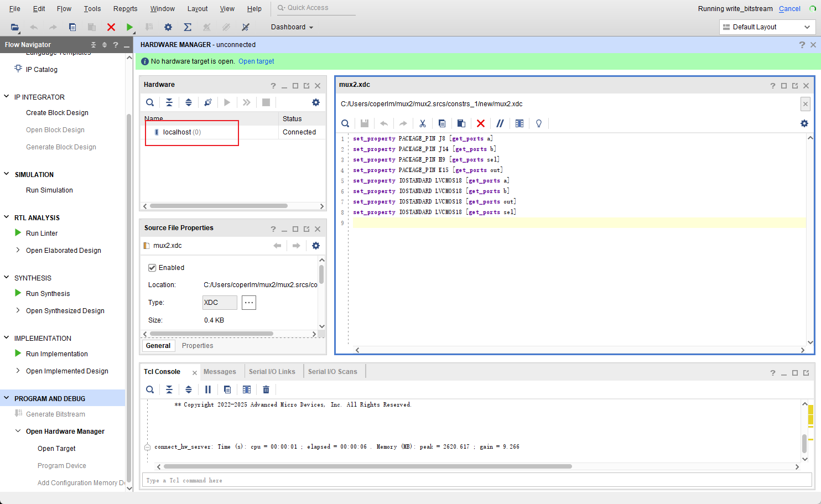Click the Sigma reports icon in main toolbar

coord(188,27)
